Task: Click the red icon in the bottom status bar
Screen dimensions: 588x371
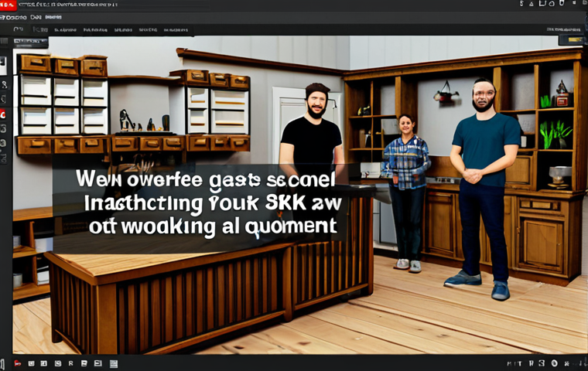Action: point(17,363)
